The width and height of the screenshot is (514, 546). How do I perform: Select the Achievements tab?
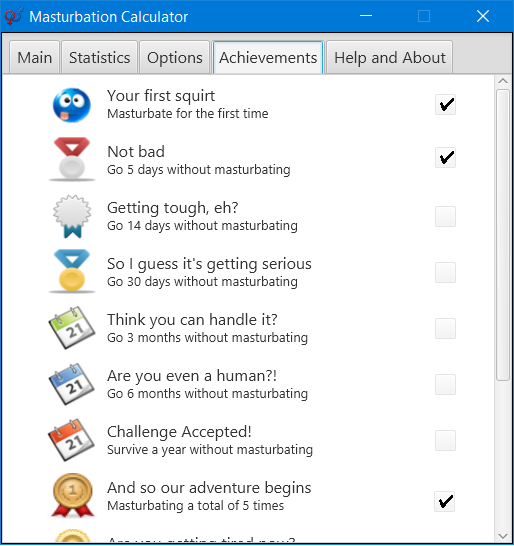(x=268, y=57)
